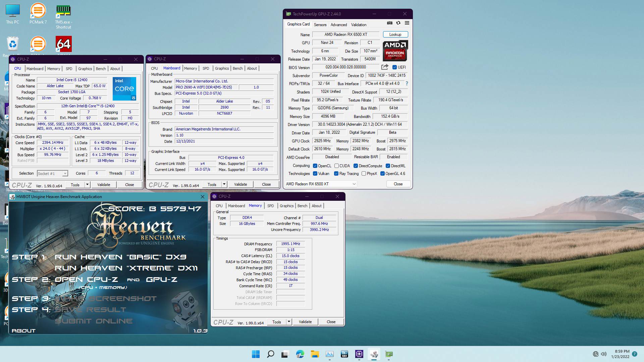Open the TM5.exe shortcut icon
This screenshot has height=362, width=644.
click(x=63, y=16)
